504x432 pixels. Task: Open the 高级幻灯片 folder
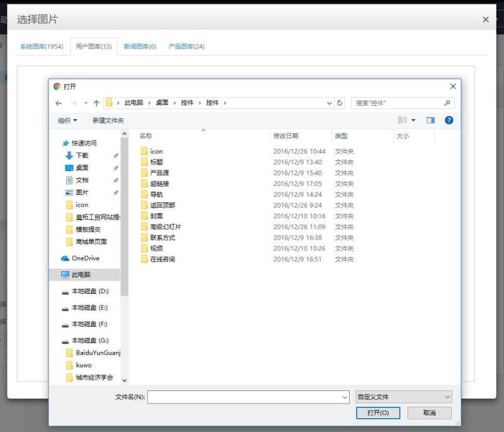165,227
